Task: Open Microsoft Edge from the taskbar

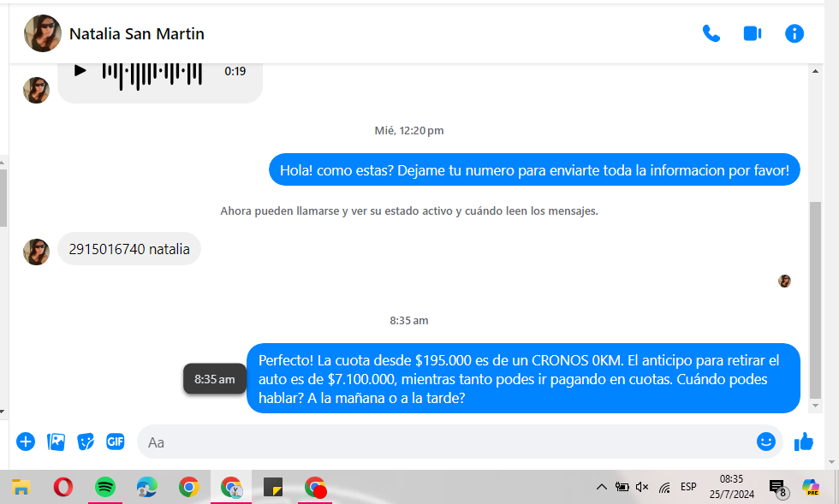Action: coord(146,488)
